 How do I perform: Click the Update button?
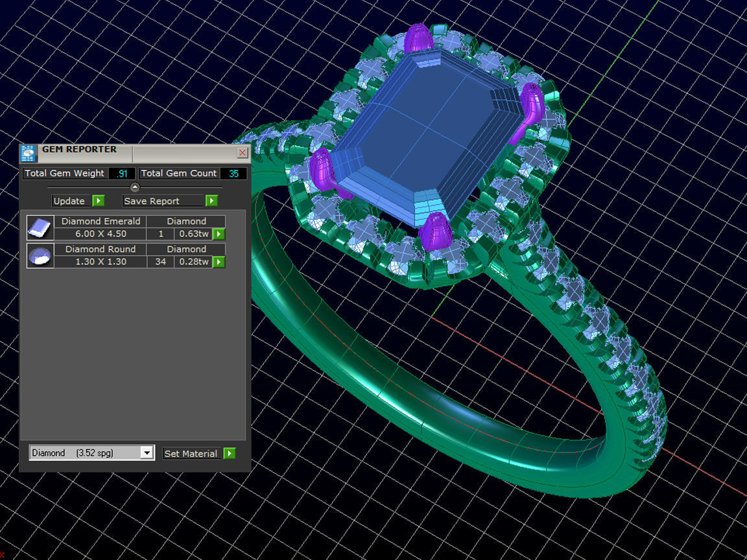[71, 201]
